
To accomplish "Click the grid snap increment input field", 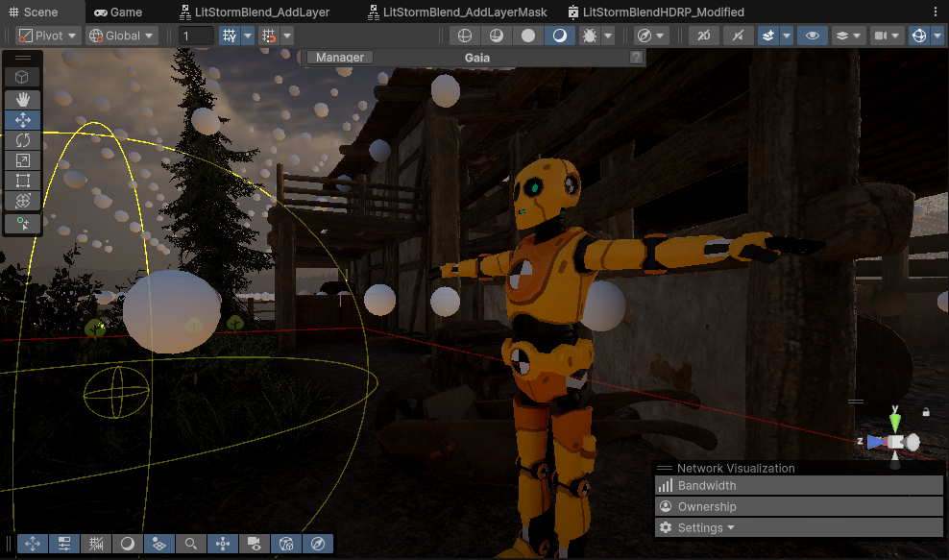I will 196,36.
